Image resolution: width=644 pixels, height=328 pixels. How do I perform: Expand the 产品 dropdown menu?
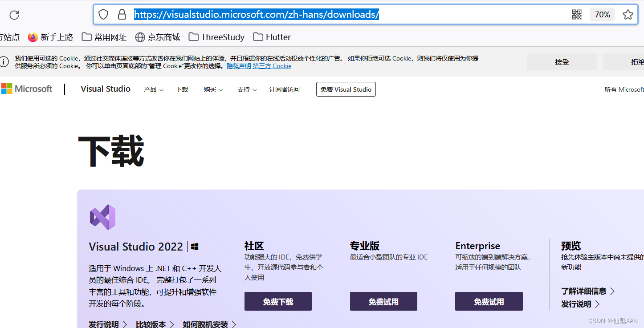pos(154,89)
